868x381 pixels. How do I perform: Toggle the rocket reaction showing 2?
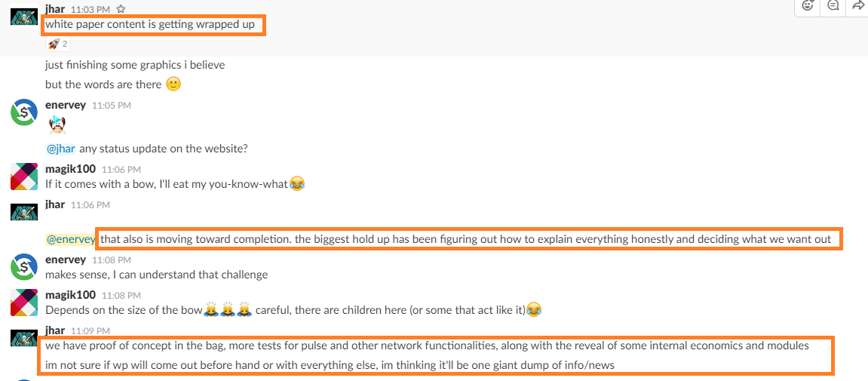coord(57,44)
